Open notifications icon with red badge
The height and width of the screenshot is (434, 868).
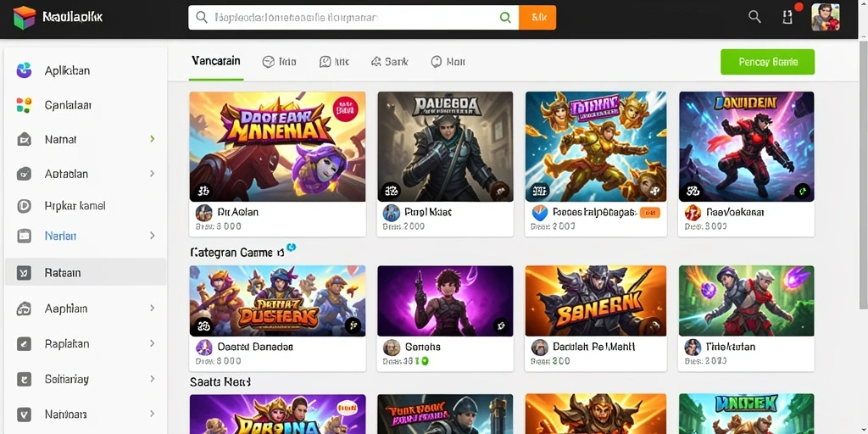coord(788,17)
